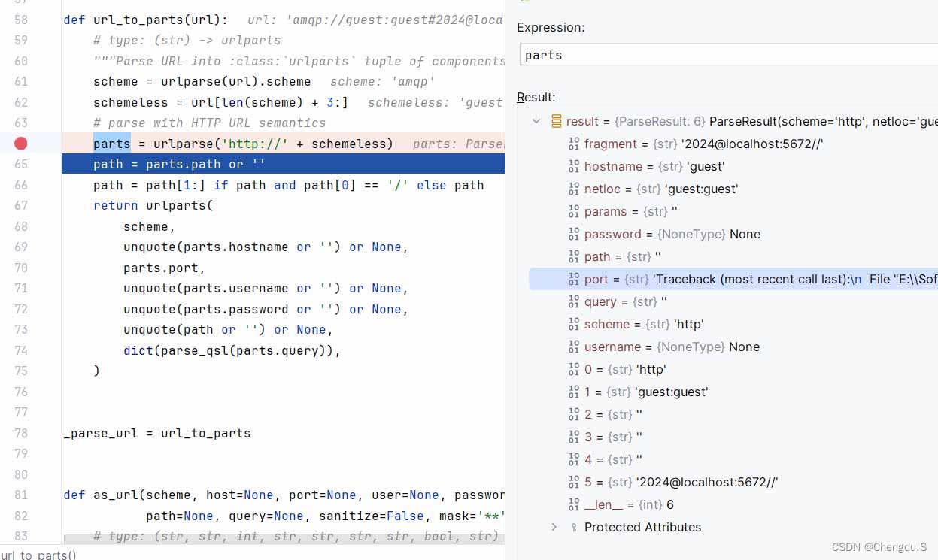Image resolution: width=938 pixels, height=560 pixels.
Task: Click the variable icon next to netloc
Action: coord(574,189)
